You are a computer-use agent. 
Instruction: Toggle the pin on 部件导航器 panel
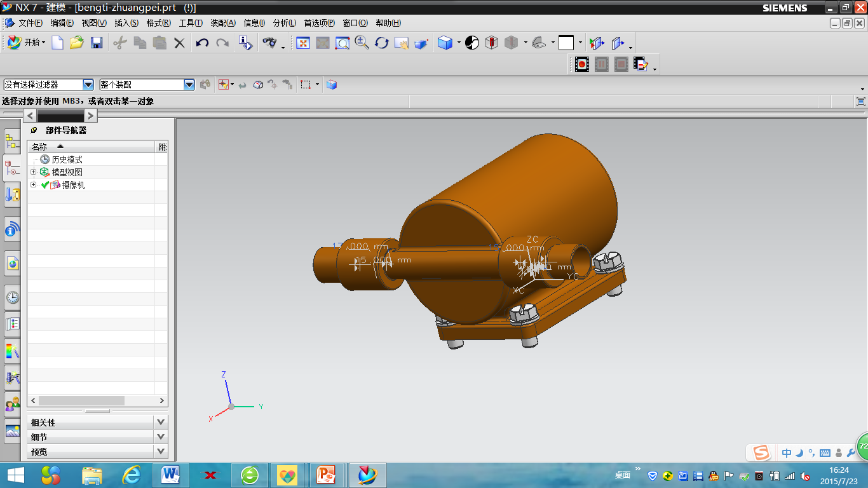click(34, 130)
